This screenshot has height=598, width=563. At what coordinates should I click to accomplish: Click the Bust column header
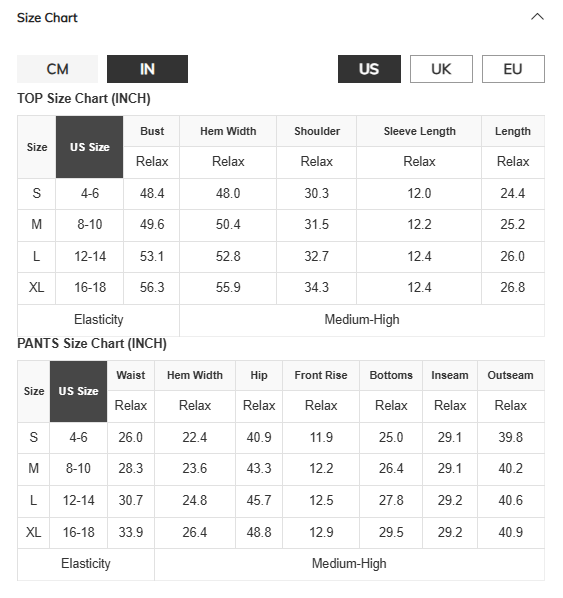[x=152, y=131]
